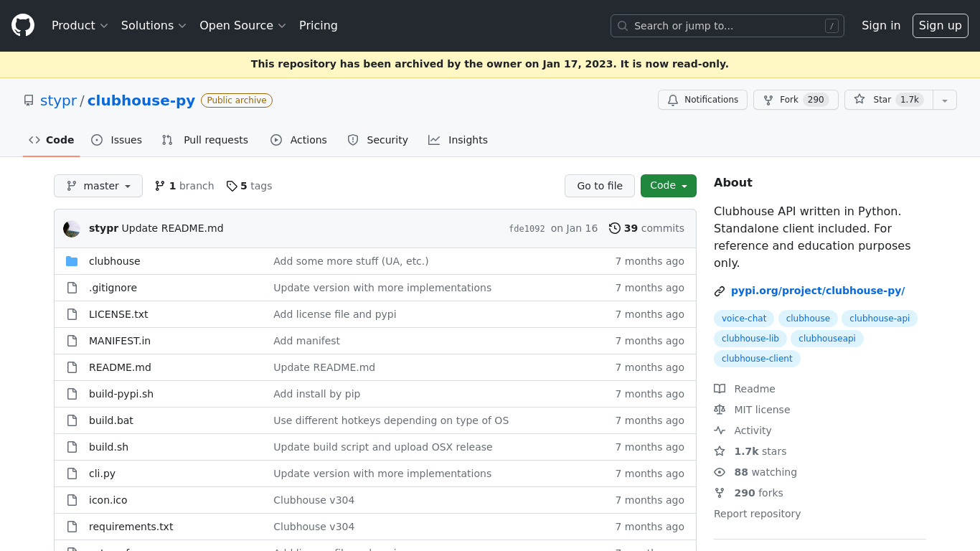Click the file icon beside cli.py

click(72, 474)
